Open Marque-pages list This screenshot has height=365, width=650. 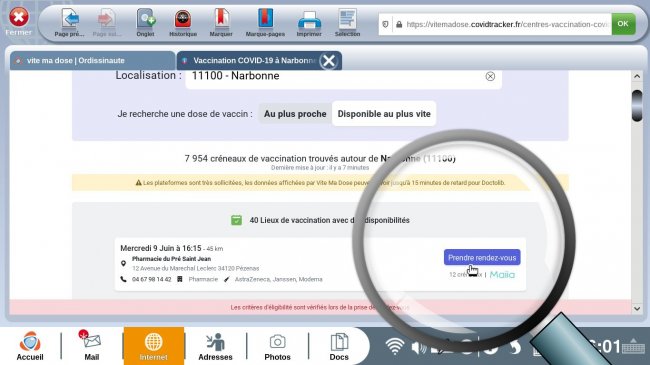[265, 22]
